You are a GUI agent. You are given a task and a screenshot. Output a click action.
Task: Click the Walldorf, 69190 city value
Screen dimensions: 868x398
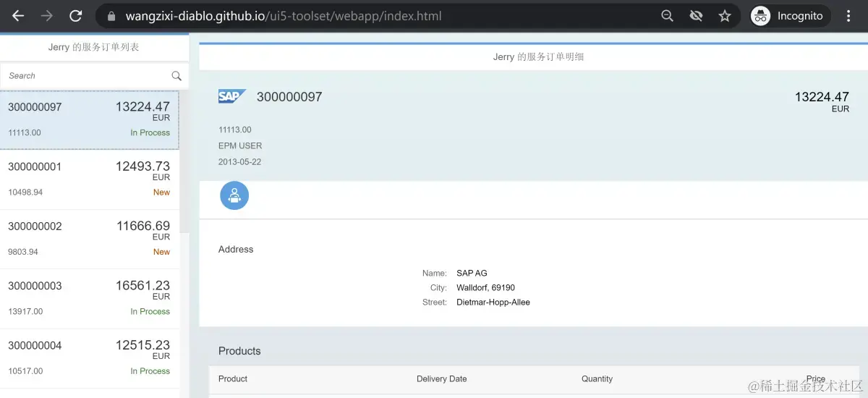[x=485, y=287]
